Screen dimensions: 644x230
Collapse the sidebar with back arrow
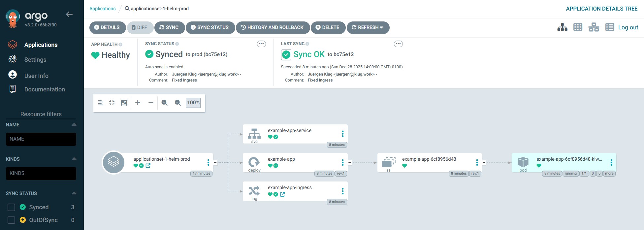point(69,14)
